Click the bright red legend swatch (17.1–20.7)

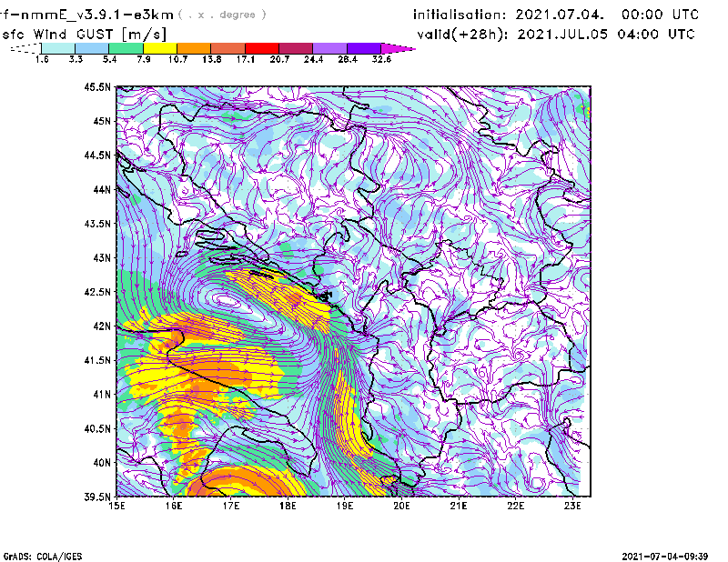tap(262, 48)
